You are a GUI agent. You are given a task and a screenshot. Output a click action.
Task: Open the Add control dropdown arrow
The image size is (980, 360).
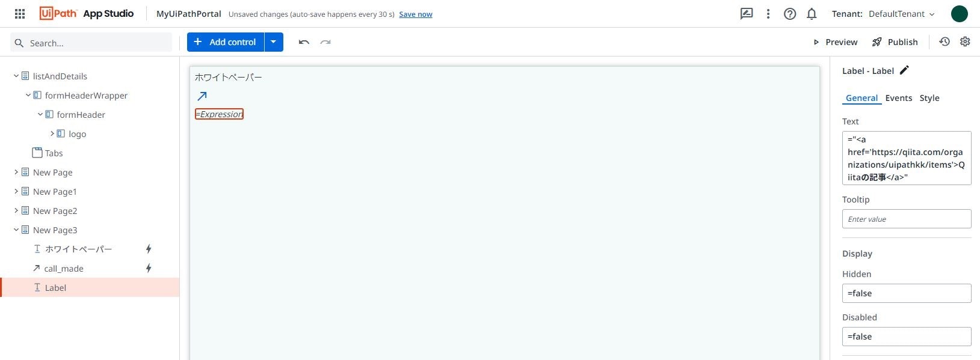click(274, 42)
